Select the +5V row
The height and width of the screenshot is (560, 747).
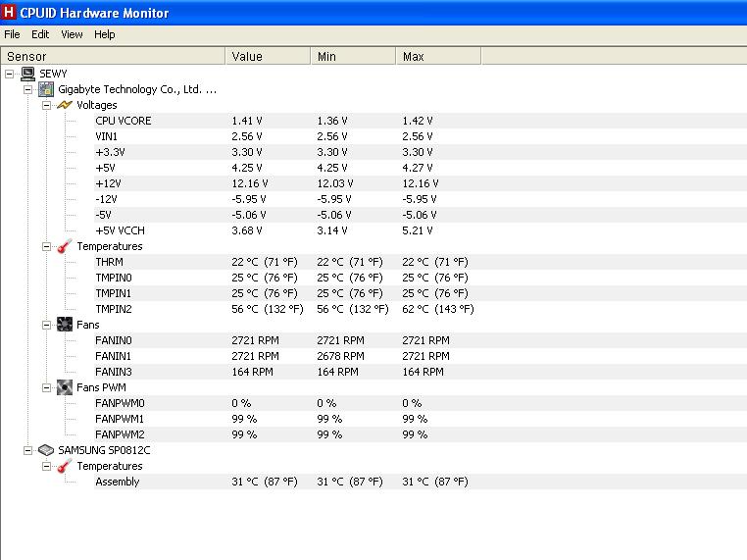coord(421,168)
